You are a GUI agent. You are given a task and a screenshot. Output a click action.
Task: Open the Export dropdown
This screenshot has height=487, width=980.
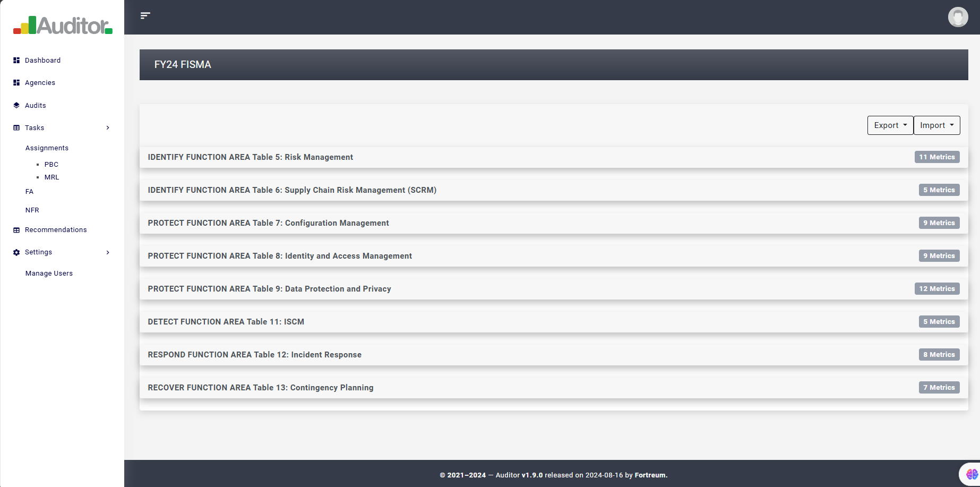(x=890, y=125)
